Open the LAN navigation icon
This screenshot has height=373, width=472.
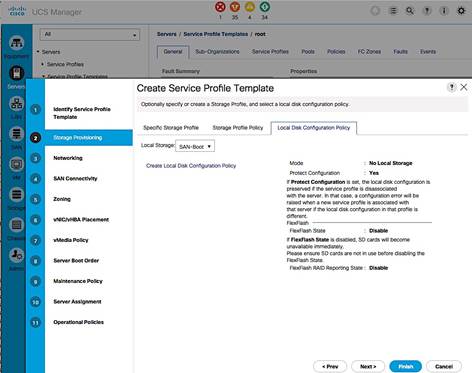click(16, 104)
